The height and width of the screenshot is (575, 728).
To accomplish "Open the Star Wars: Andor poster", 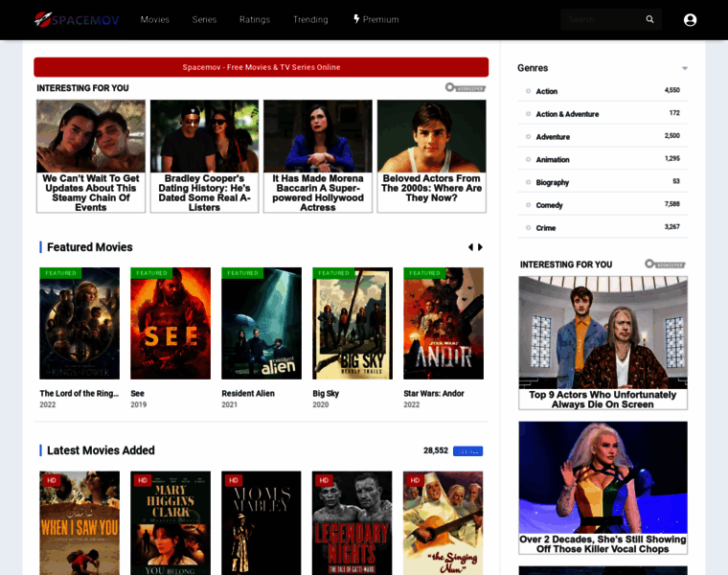I will coord(444,323).
